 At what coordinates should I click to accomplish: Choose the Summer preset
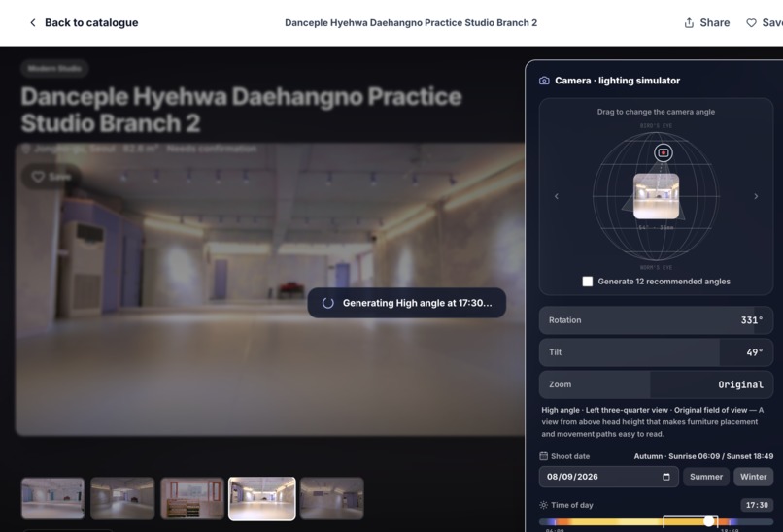706,477
